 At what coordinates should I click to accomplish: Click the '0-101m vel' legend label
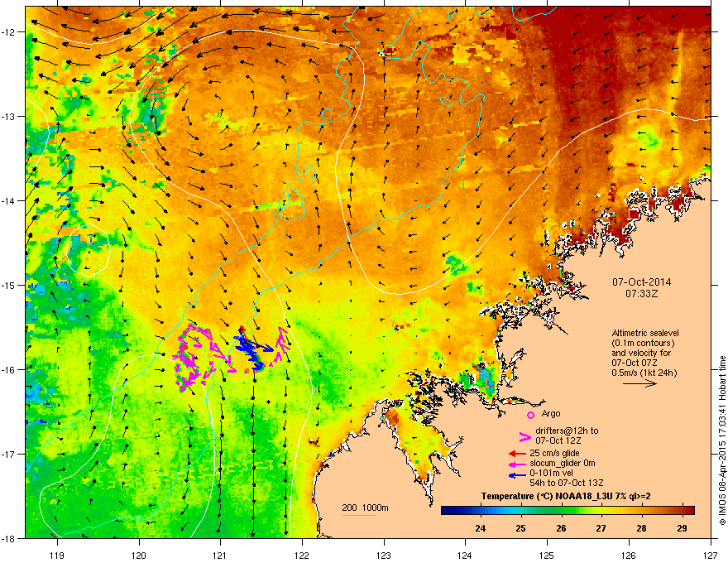(x=549, y=473)
